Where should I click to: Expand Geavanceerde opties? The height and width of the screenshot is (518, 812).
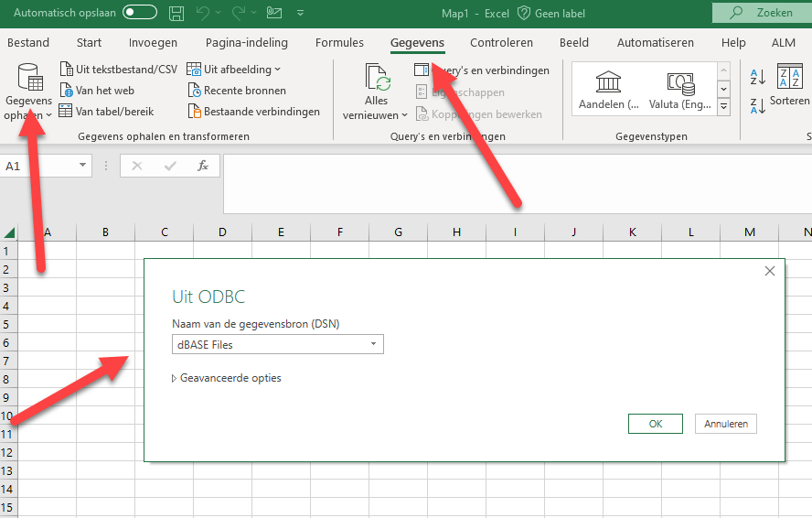click(226, 378)
